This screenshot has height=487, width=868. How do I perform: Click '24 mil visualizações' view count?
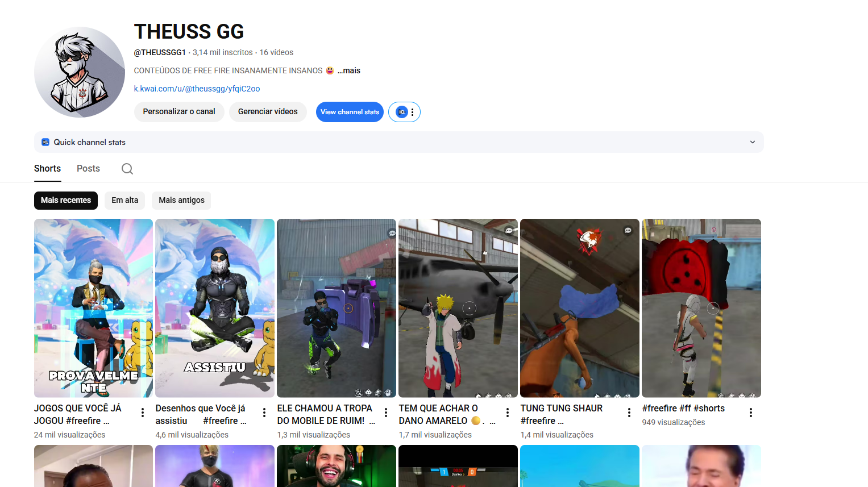(x=69, y=435)
